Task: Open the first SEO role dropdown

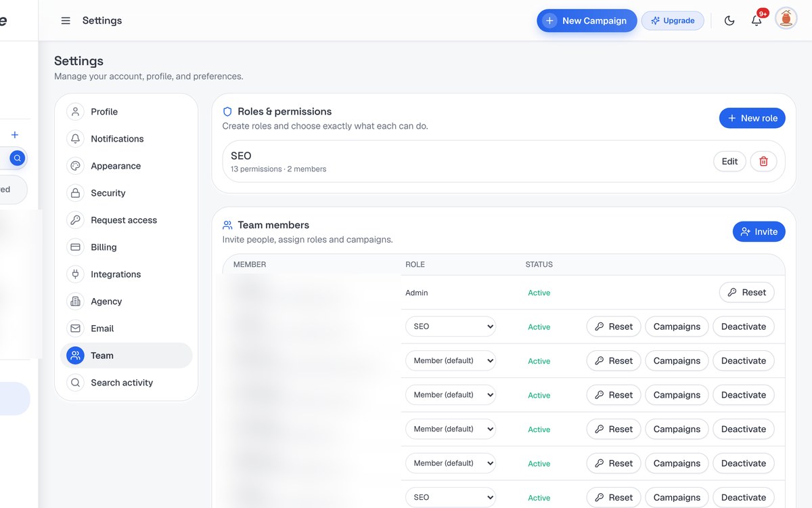Action: coord(451,326)
